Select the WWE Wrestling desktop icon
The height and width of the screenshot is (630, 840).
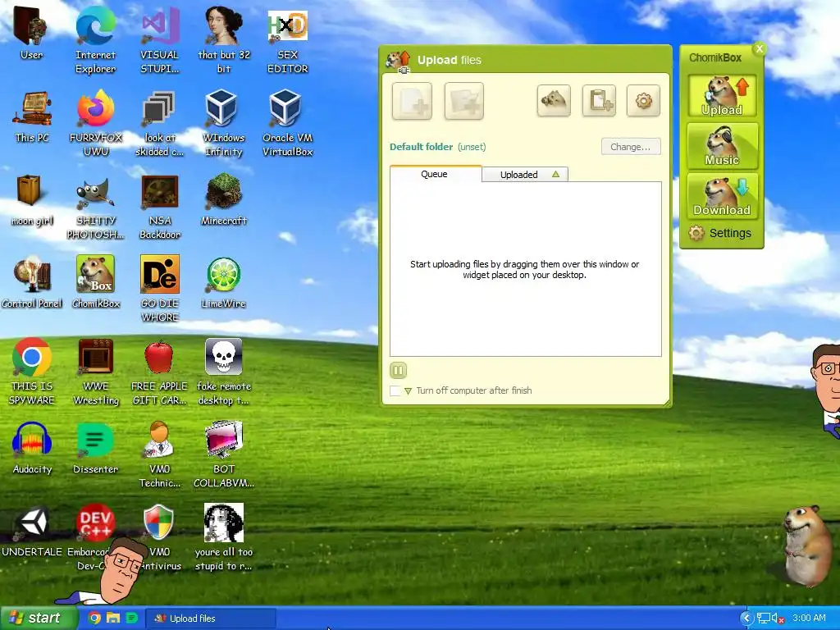coord(96,372)
